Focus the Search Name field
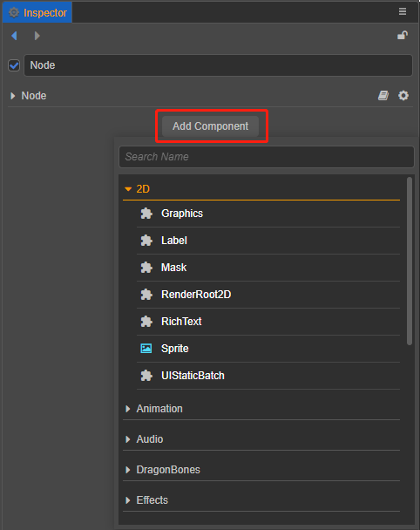The image size is (420, 530). pos(267,157)
